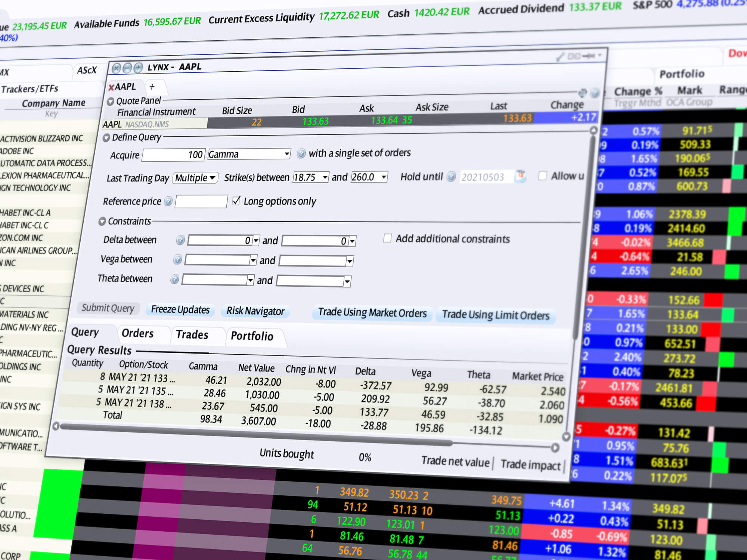The height and width of the screenshot is (560, 747).
Task: Click the zoom plus button in the LYNX AAPL title bar
Action: (138, 68)
